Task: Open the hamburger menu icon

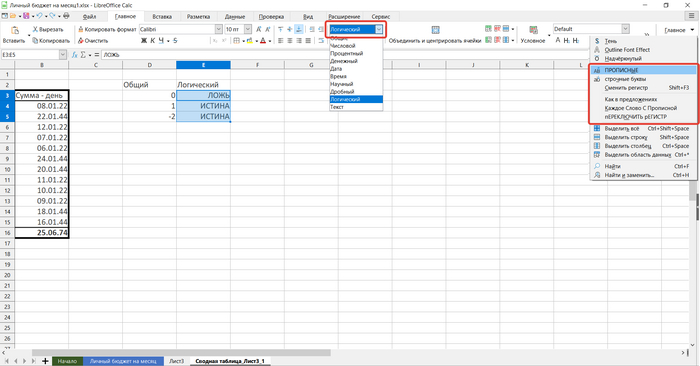Action: [692, 16]
